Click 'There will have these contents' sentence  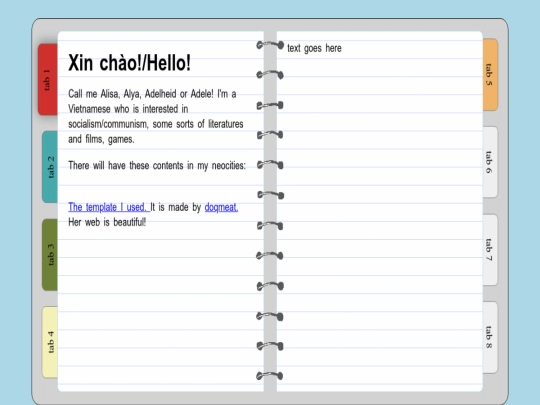point(157,166)
